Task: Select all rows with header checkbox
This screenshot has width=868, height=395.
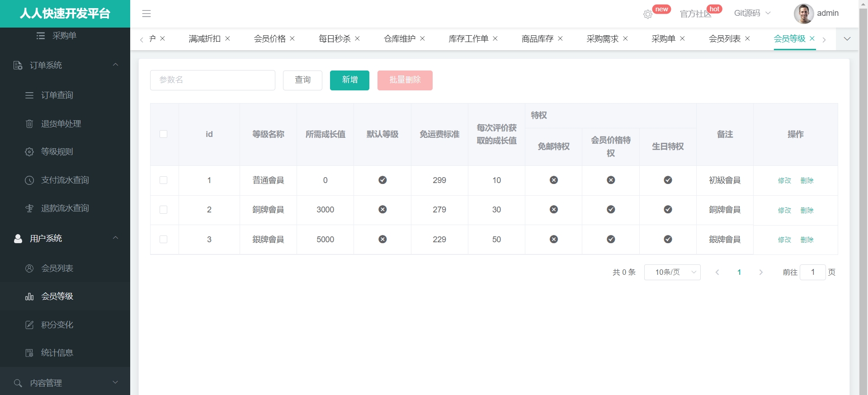Action: point(164,134)
